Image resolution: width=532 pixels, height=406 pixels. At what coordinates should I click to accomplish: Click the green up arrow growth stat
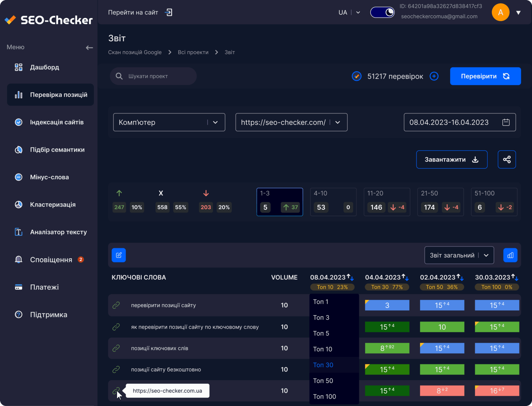119,193
